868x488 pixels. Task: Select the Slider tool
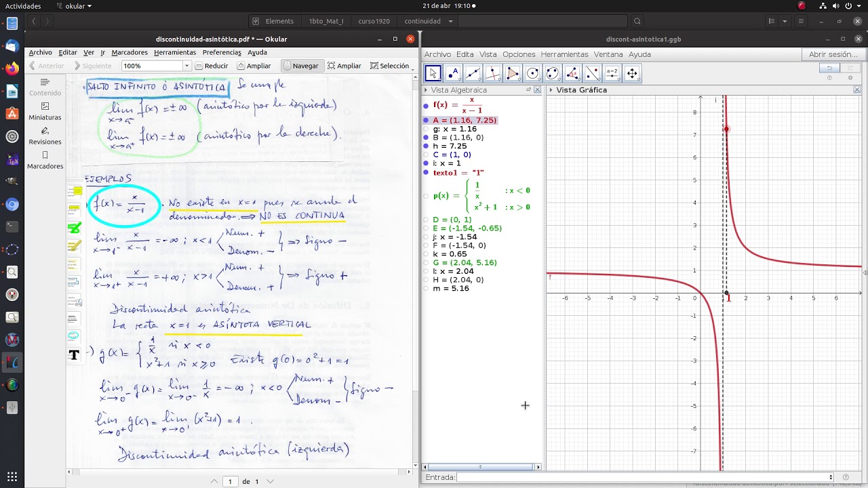[x=612, y=73]
